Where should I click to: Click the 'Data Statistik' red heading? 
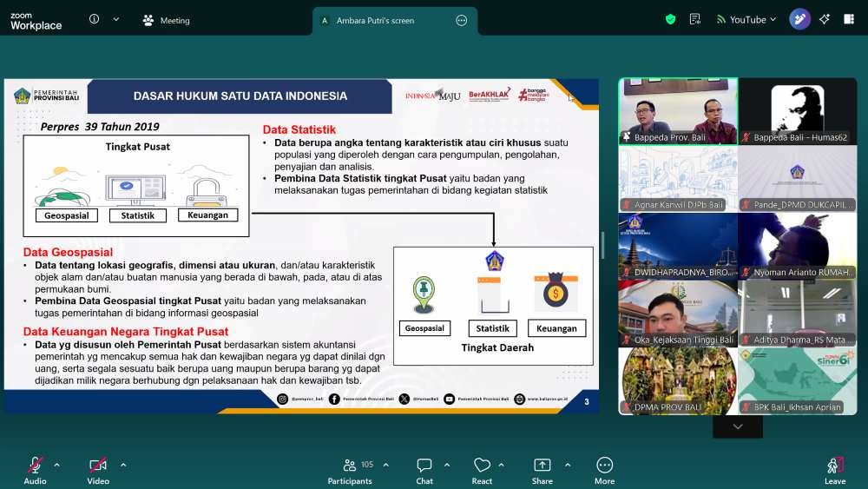tap(299, 129)
